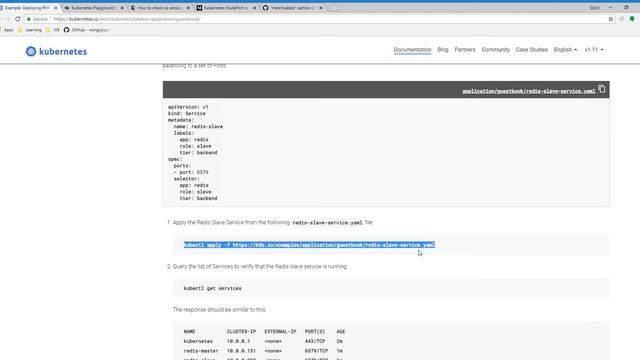640x360 pixels.
Task: Click the 'redis-slave-service.yaml' inline code in step 1
Action: [327, 223]
